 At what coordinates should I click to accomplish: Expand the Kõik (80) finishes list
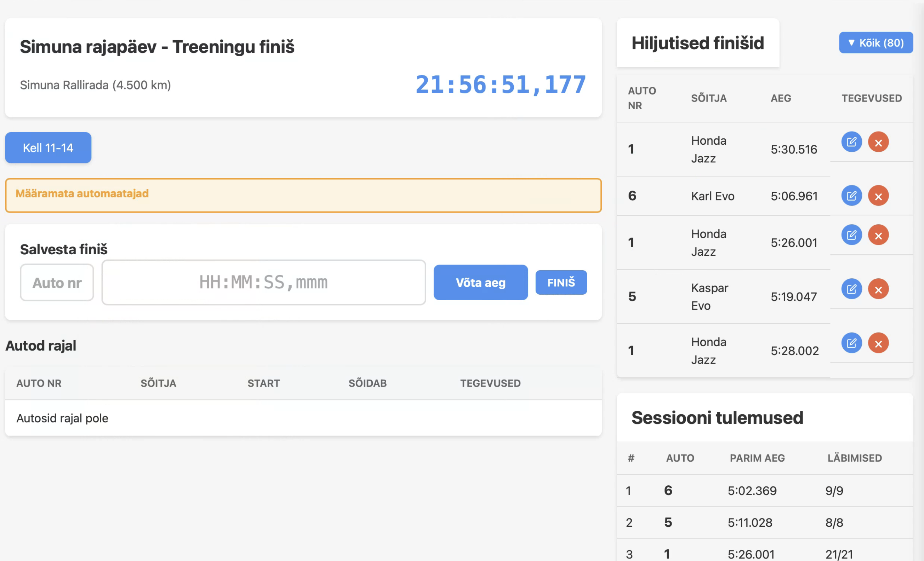875,43
